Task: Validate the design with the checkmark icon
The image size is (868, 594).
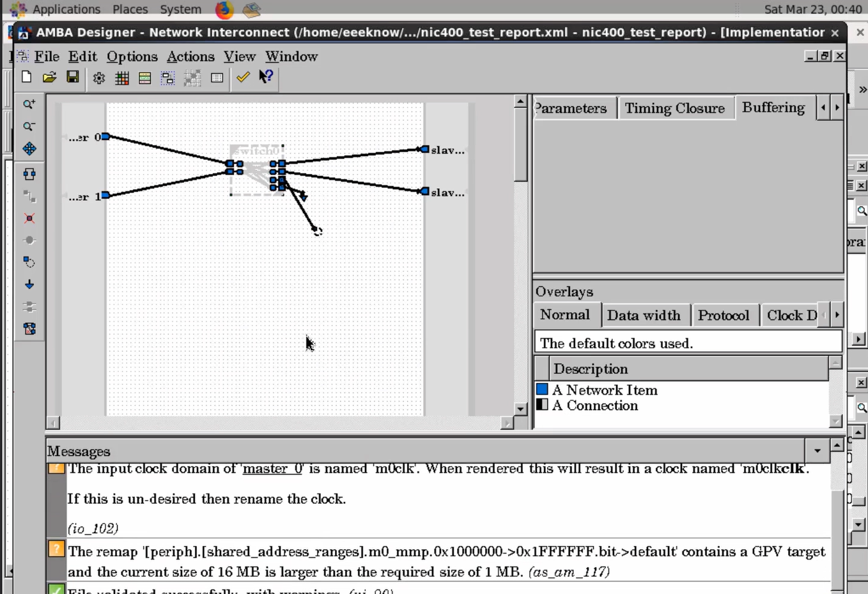Action: [243, 77]
